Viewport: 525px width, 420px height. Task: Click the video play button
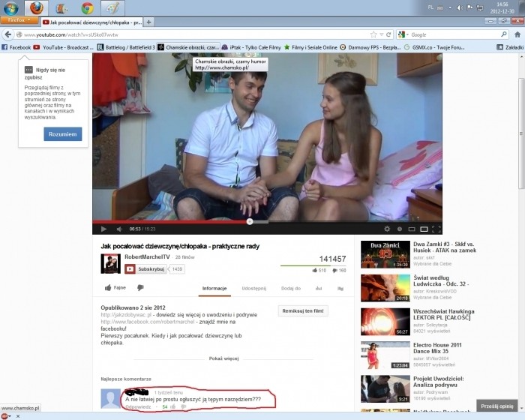(x=103, y=229)
